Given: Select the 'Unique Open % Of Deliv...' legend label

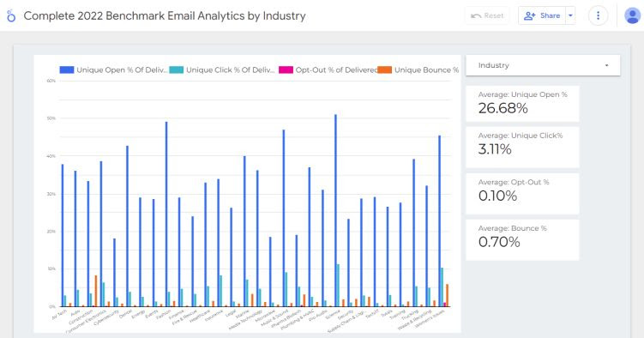Looking at the screenshot, I should click(x=122, y=69).
